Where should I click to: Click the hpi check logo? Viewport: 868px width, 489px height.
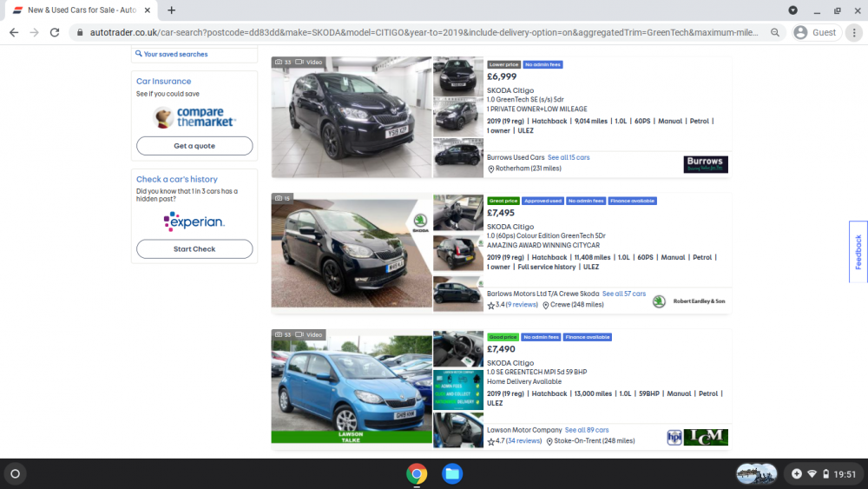pos(674,438)
